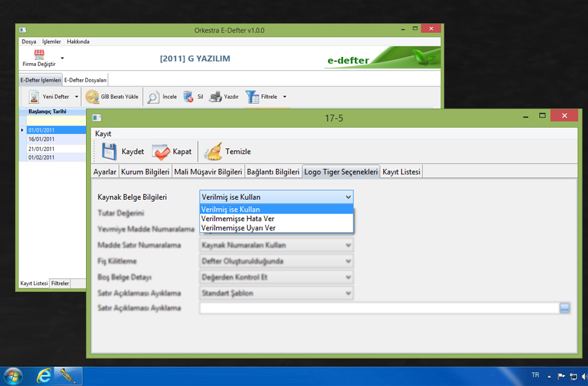Screen dimensions: 588x386
Task: Select the 01/02/2011 row
Action: tap(56, 157)
